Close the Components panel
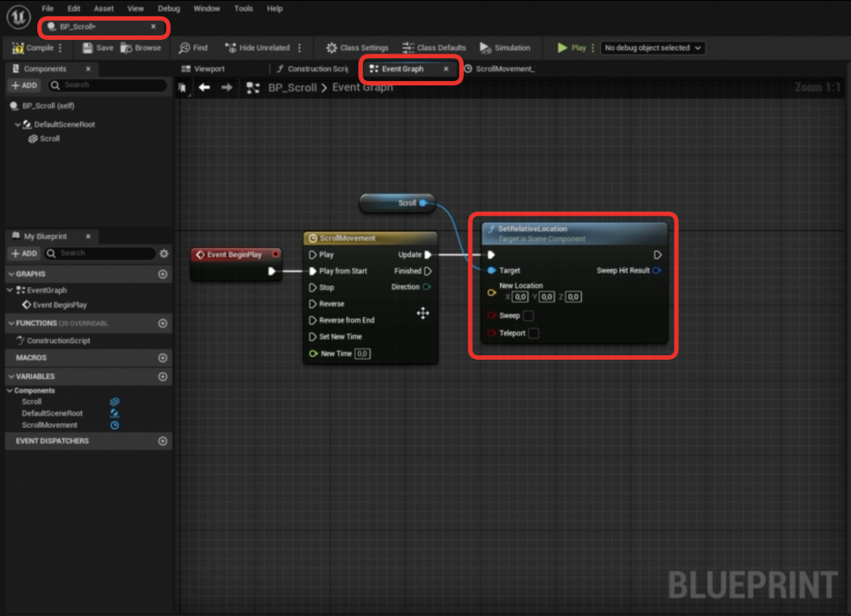 click(x=88, y=69)
